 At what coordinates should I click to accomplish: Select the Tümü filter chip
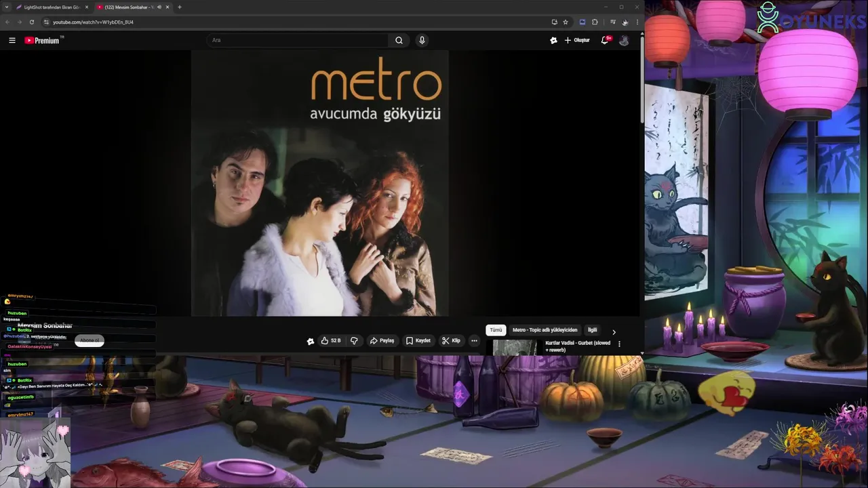coord(496,330)
